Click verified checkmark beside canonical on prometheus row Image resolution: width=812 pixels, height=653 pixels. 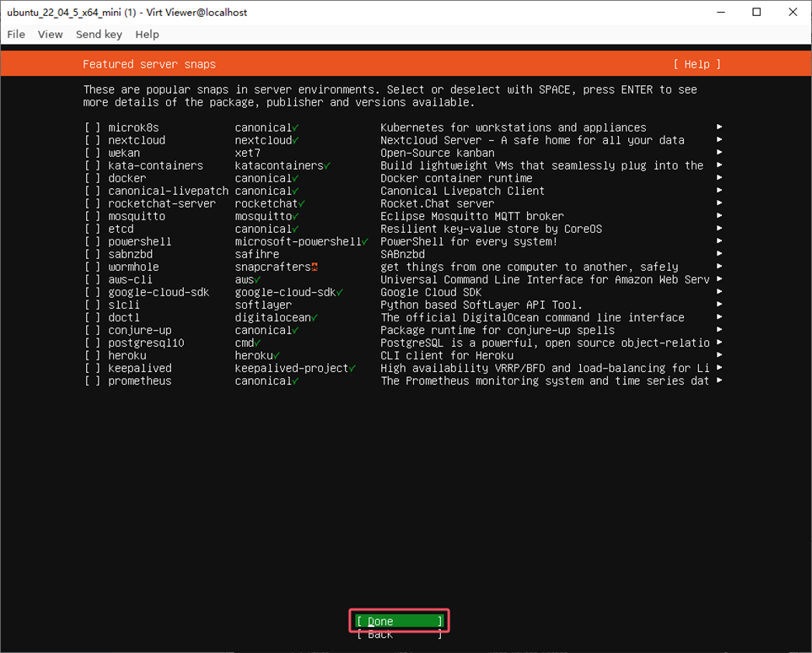click(x=295, y=381)
